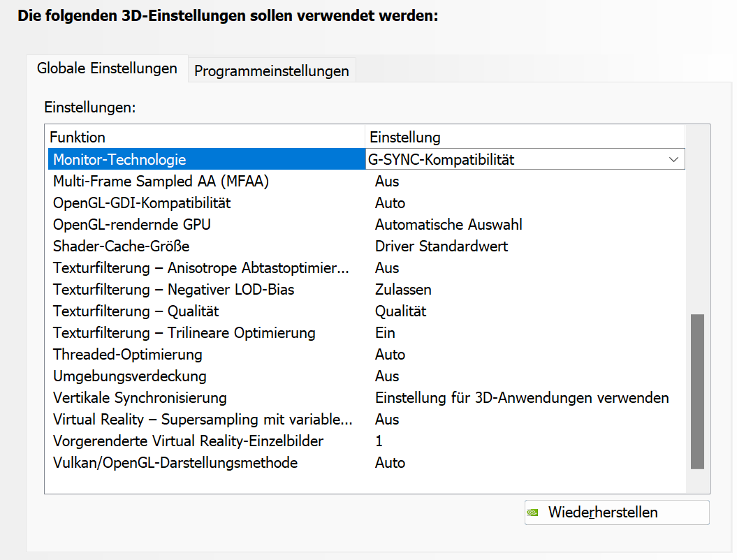The width and height of the screenshot is (737, 560).
Task: Click the Threaded-Optimierung setting
Action: [x=128, y=355]
